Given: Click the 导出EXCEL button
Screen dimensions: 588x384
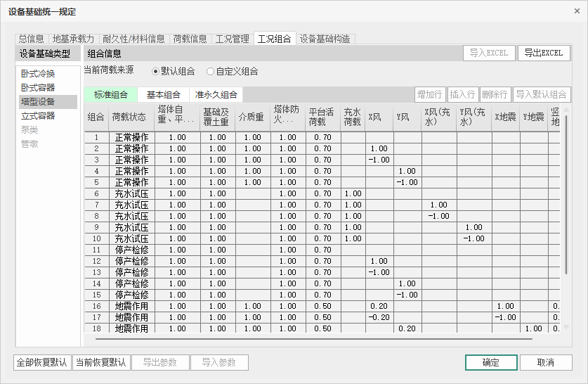Looking at the screenshot, I should 544,53.
